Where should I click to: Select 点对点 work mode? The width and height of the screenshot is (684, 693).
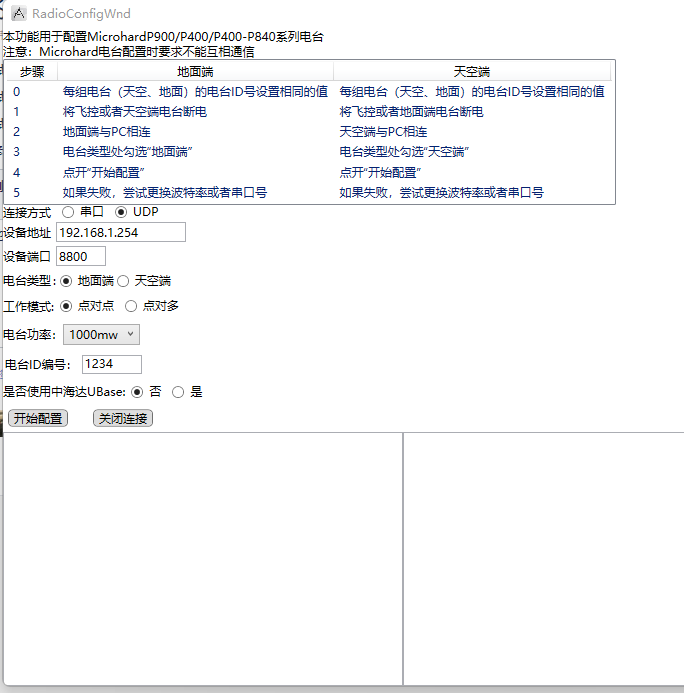66,306
